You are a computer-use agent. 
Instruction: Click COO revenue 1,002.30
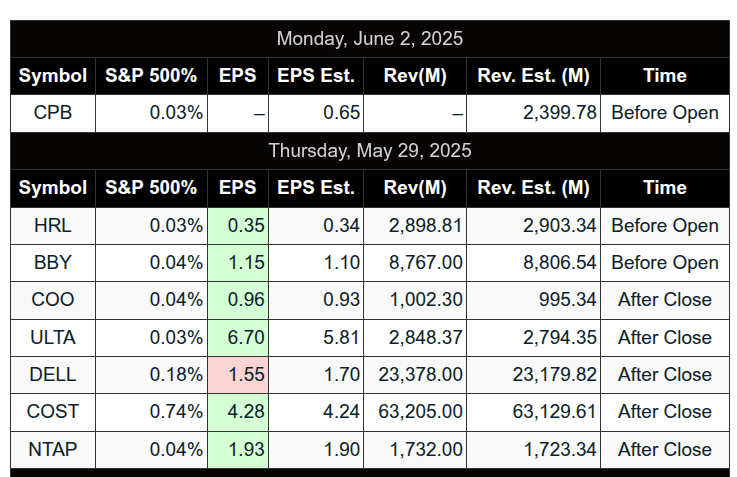(x=415, y=300)
